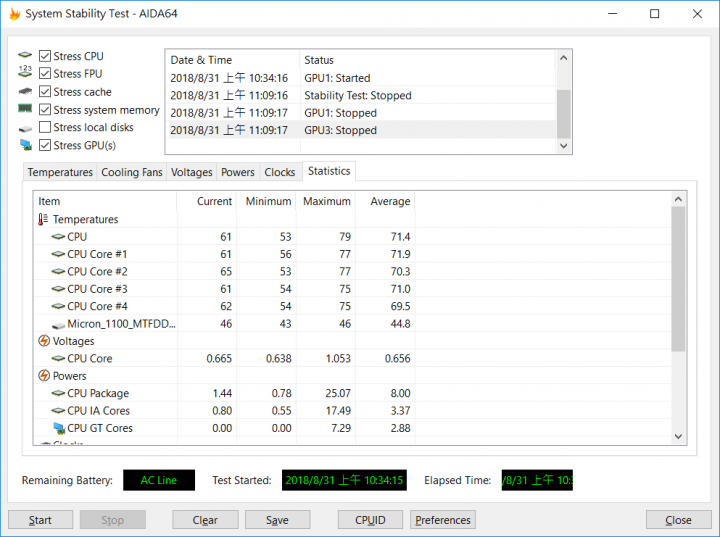Click the Test Started time value field
Viewport: 720px width, 537px height.
point(344,480)
